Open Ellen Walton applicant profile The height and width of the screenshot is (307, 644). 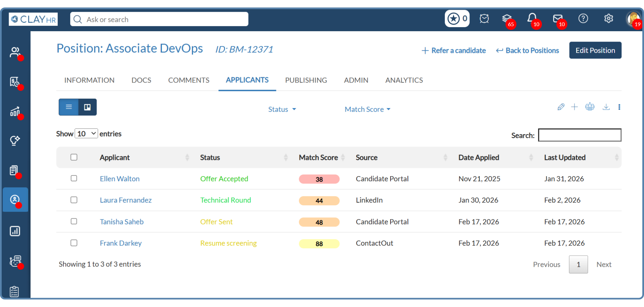point(120,179)
